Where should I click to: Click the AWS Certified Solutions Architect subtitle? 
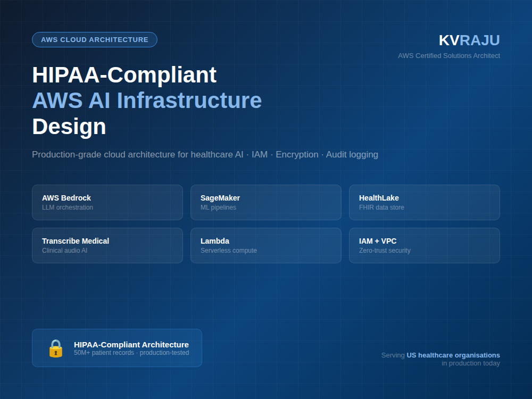point(449,56)
